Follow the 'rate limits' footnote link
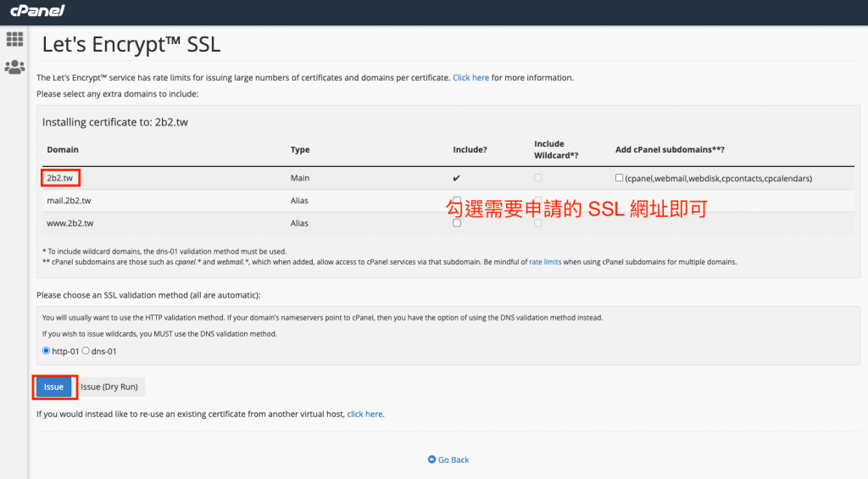 545,262
